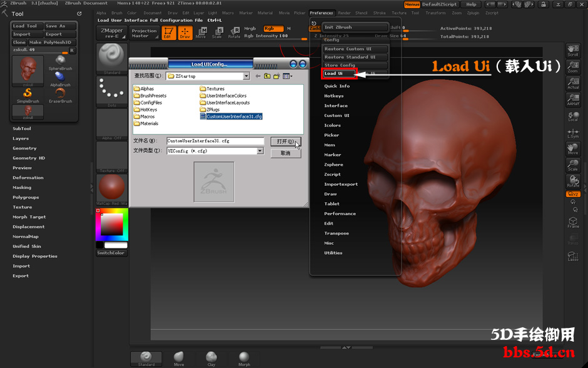Open the Transform menu

435,13
